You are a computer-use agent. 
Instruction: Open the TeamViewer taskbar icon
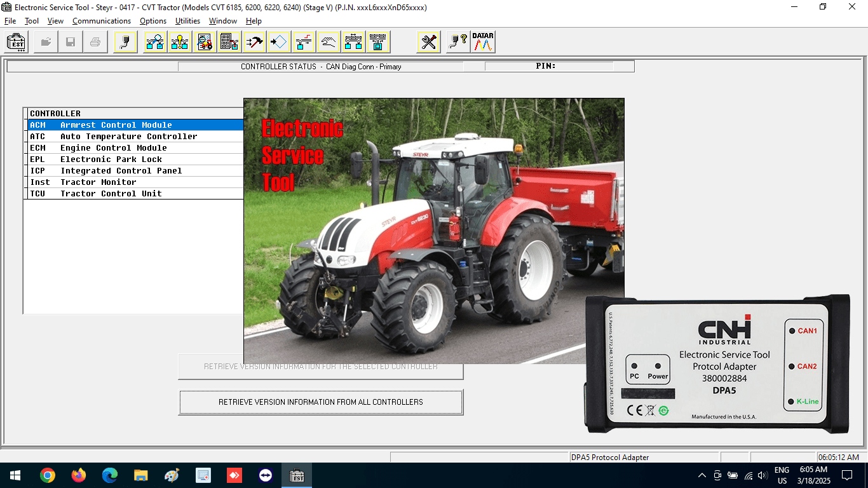tap(266, 475)
